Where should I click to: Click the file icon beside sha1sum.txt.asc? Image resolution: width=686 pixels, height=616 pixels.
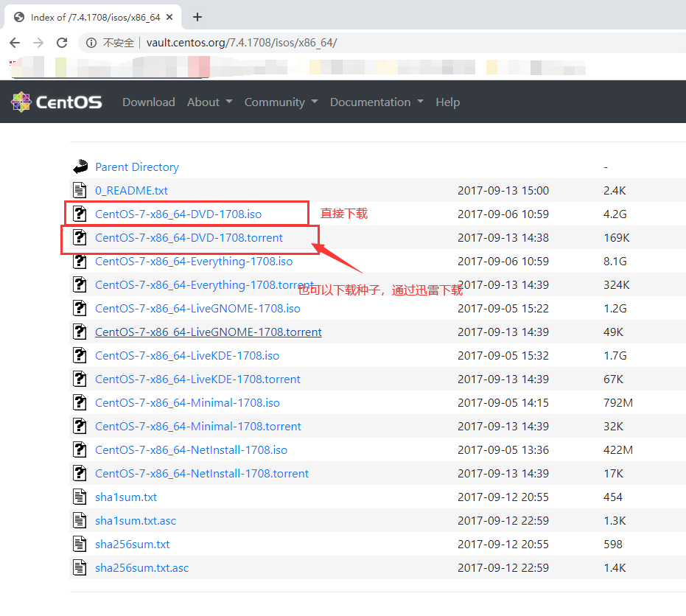click(80, 521)
